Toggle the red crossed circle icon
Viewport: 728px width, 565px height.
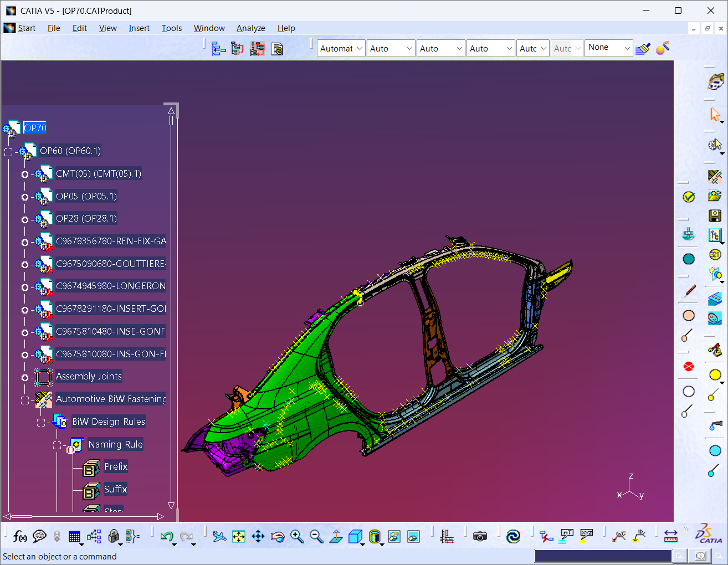tap(689, 367)
